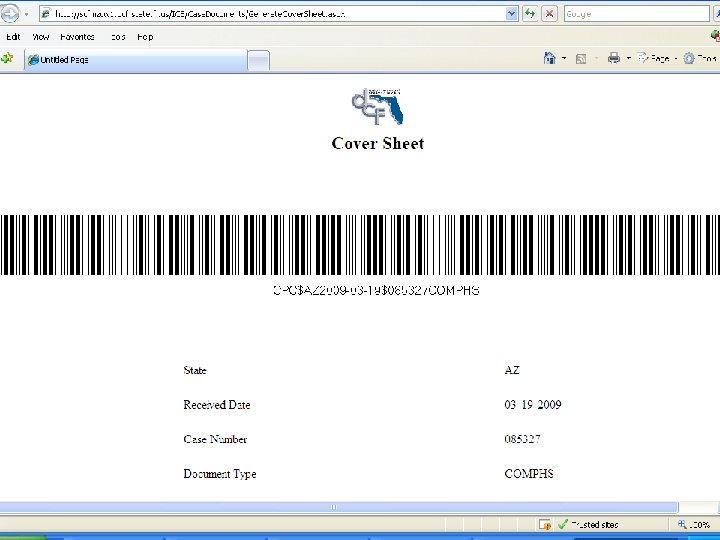Open the Tools gear toolbar menu

701,58
